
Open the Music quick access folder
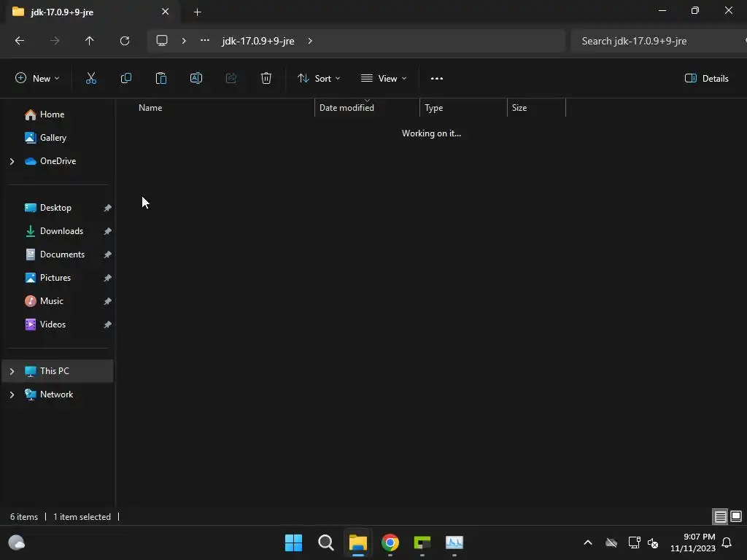point(51,301)
